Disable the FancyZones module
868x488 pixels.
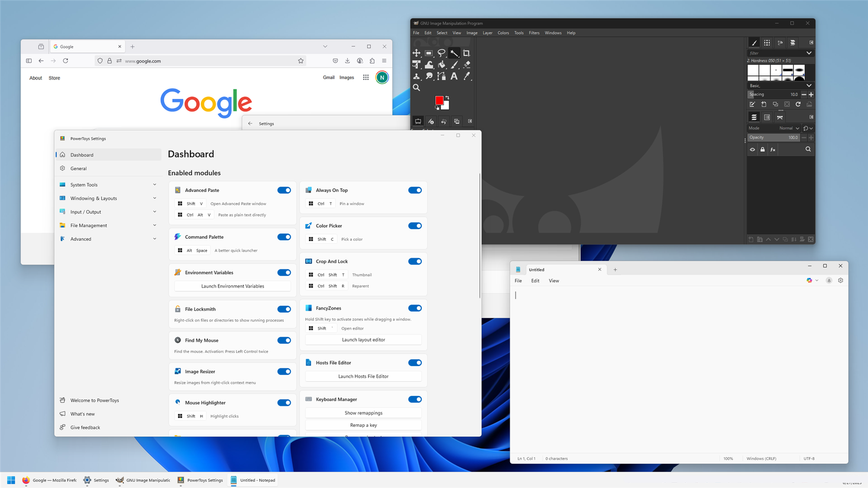tap(415, 308)
